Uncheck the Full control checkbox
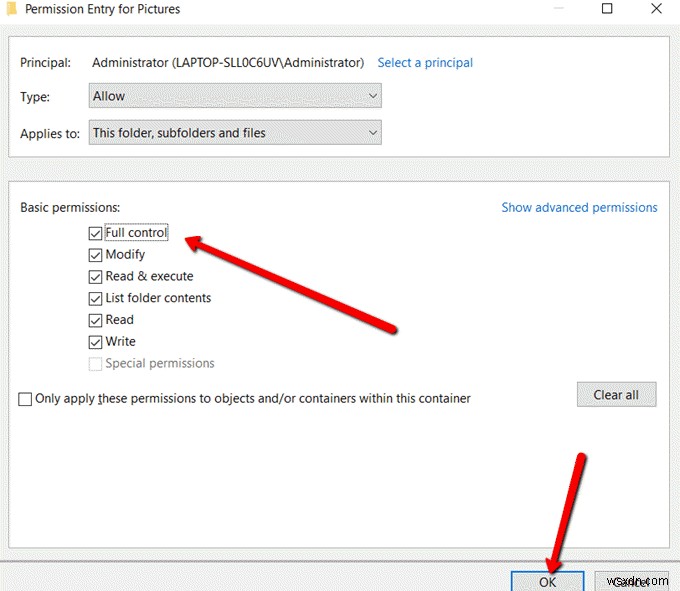Image resolution: width=680 pixels, height=591 pixels. coord(95,233)
